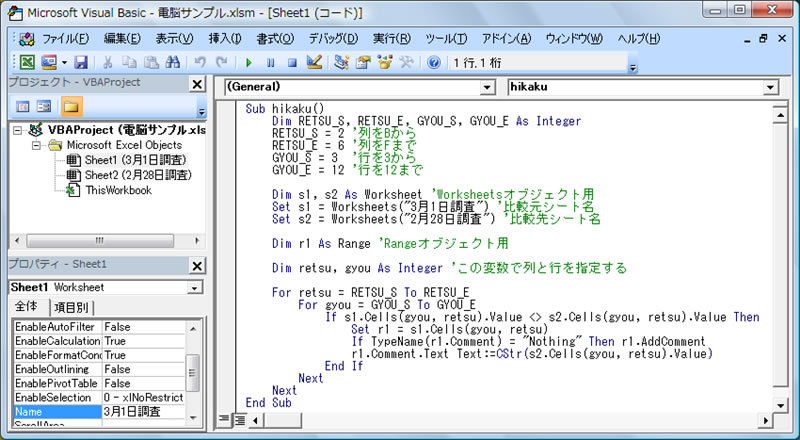Select the EnableAutoFilter property row
This screenshot has height=440, width=800.
click(x=98, y=327)
